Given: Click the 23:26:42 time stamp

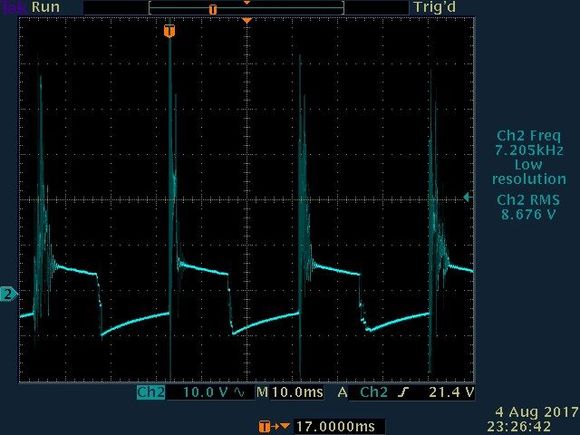Looking at the screenshot, I should tap(519, 426).
